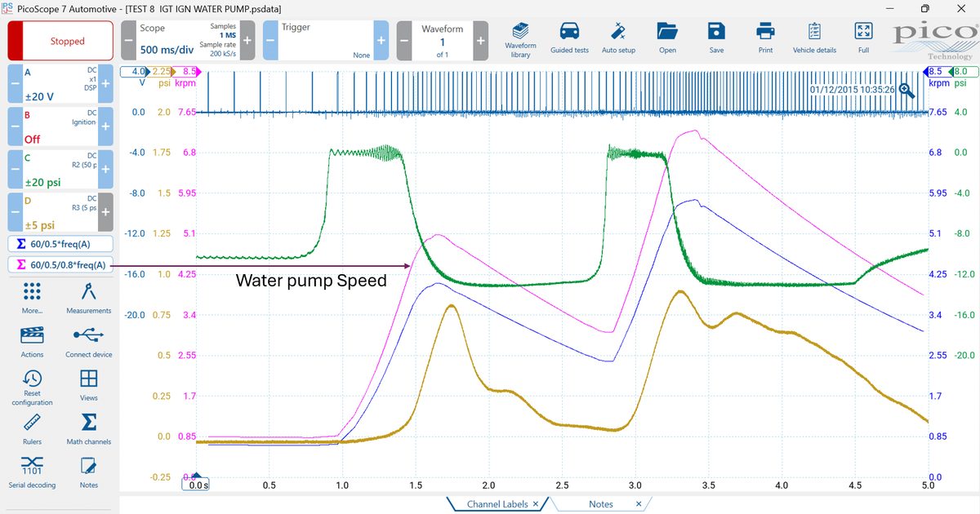Image resolution: width=980 pixels, height=514 pixels.
Task: Open Vehicle details
Action: (x=814, y=39)
